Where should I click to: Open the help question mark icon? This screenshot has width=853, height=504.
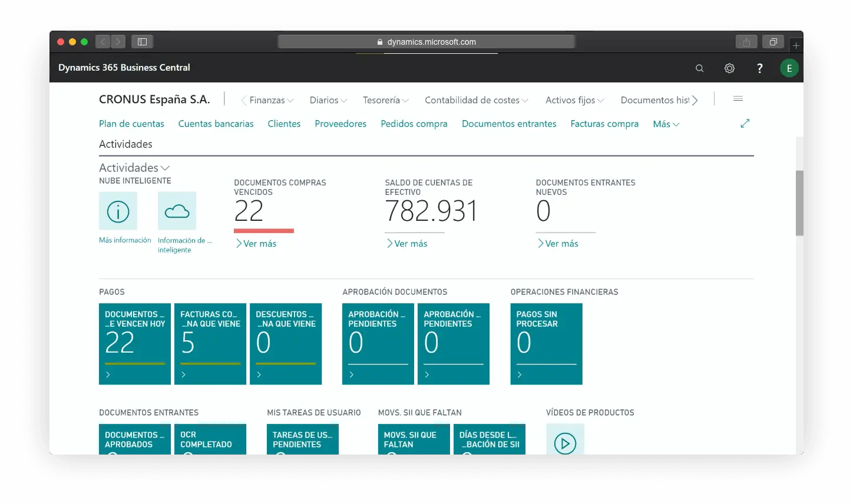coord(759,68)
